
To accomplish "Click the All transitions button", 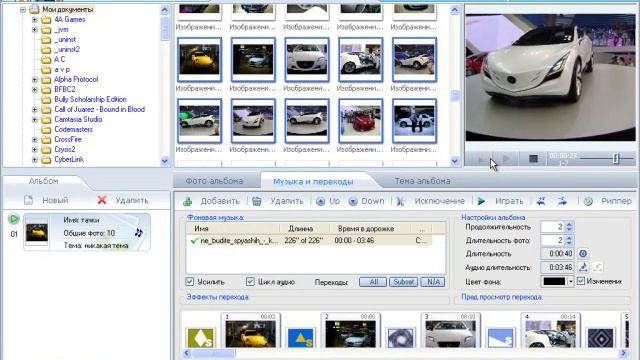I will [373, 282].
